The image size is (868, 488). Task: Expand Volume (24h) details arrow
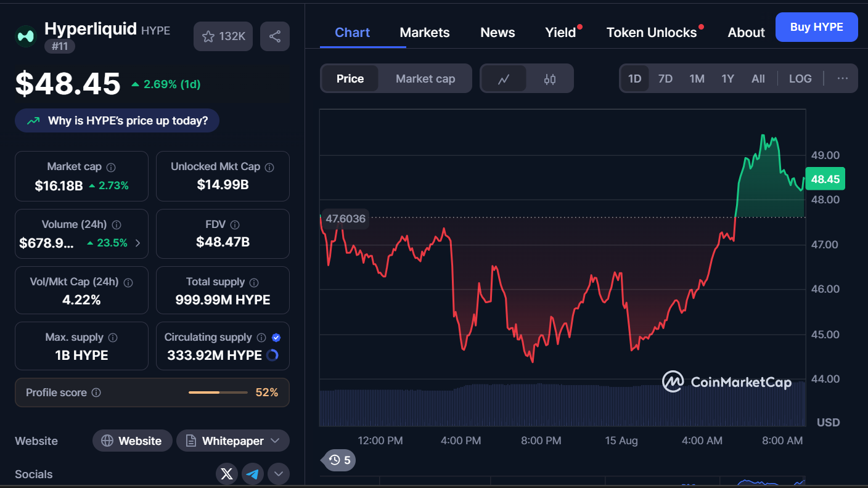click(137, 243)
